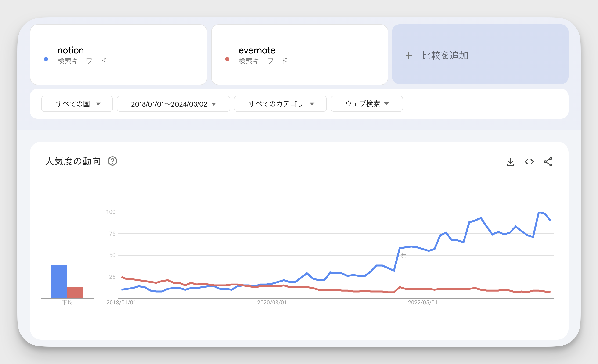Click the 50 y-axis label
598x364 pixels.
(112, 255)
